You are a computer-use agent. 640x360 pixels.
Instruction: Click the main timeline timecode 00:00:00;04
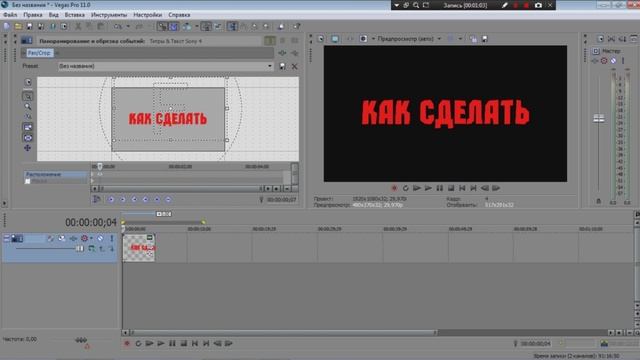(91, 222)
